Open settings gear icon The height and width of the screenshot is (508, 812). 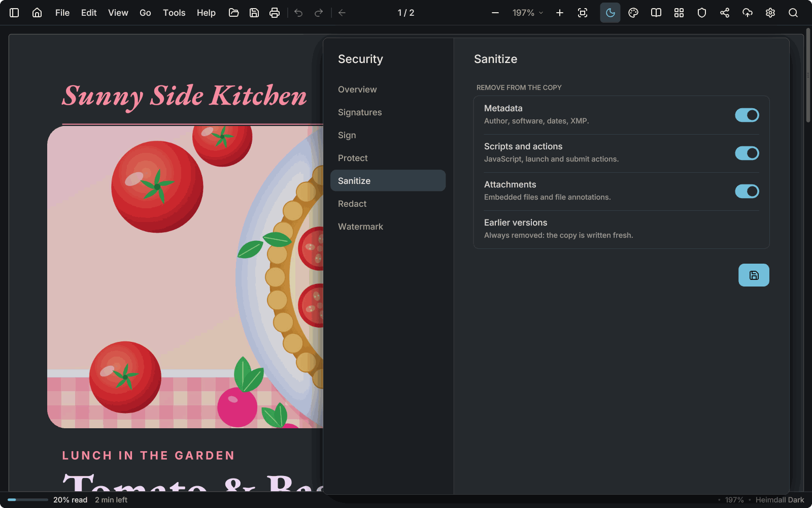tap(770, 13)
